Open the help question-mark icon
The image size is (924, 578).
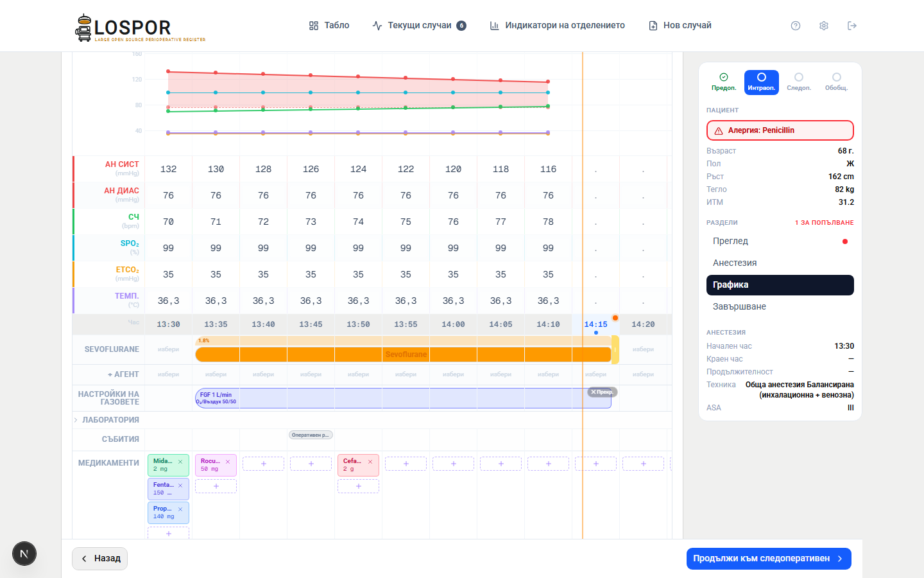tap(796, 26)
